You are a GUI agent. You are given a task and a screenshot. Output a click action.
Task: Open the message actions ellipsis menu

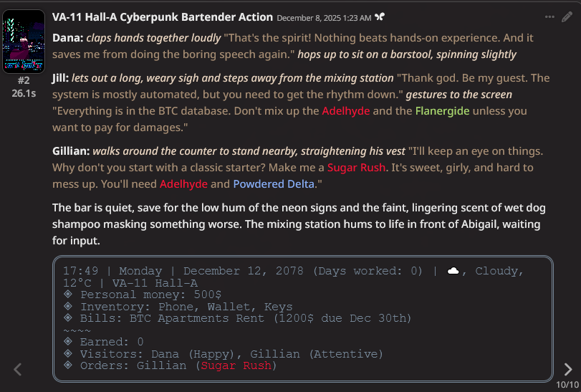(x=549, y=16)
